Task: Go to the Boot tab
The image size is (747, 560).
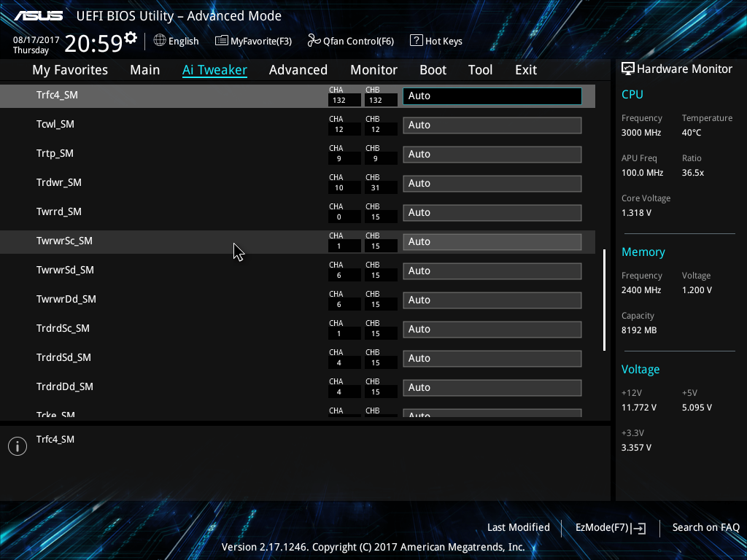Action: pos(433,70)
